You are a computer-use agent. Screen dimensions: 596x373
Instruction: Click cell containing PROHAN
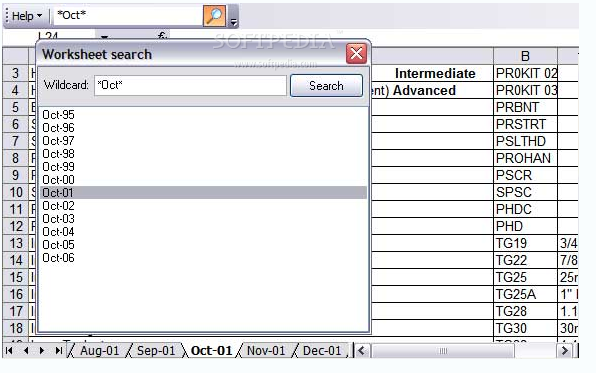[525, 158]
